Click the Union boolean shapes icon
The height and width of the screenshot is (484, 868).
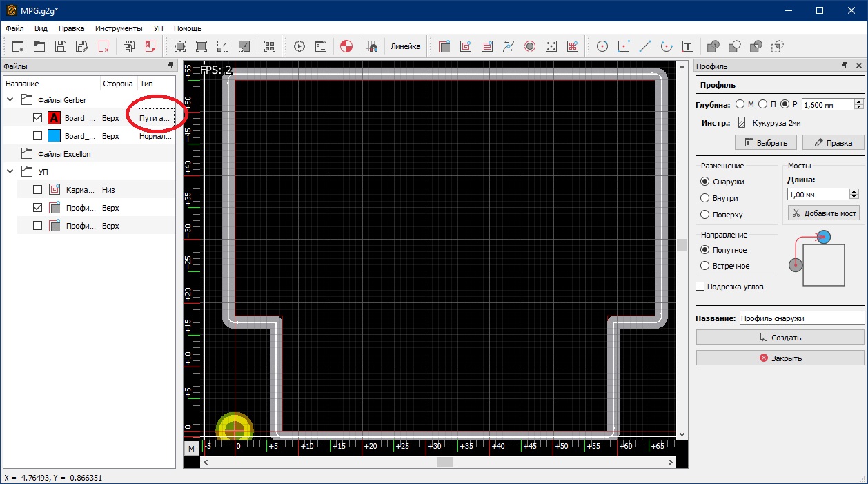[x=713, y=46]
